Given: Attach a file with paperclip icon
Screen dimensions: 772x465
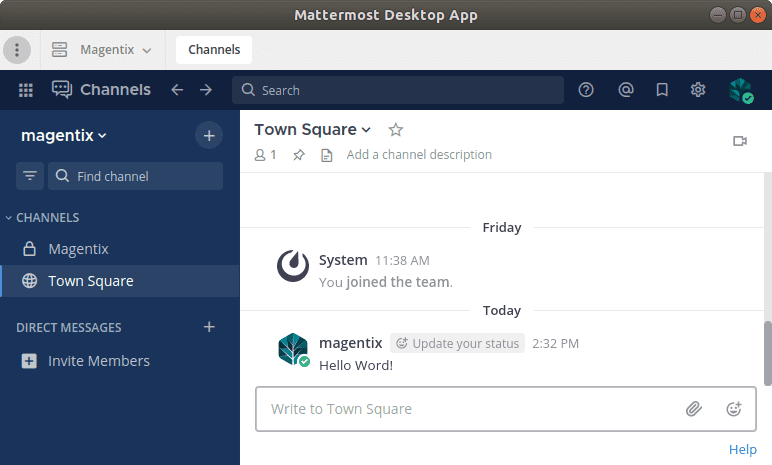Looking at the screenshot, I should pos(694,409).
